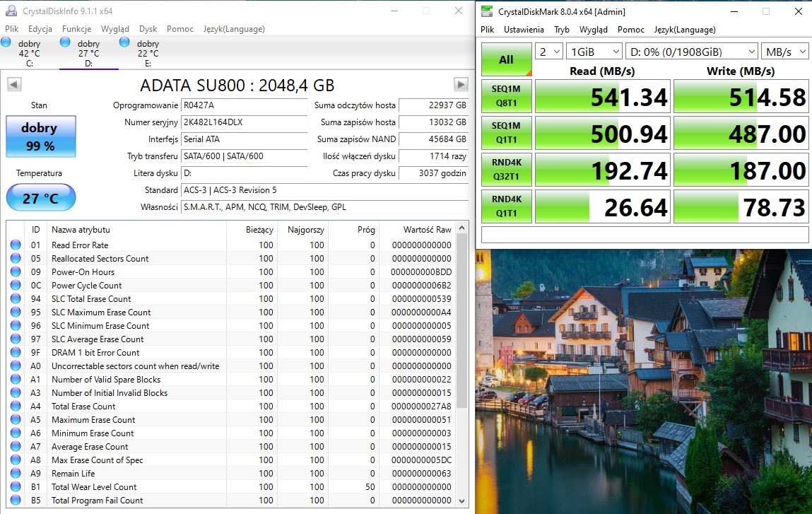Open the Funkcje menu in CrystalDiskInfo
The height and width of the screenshot is (514, 812).
pyautogui.click(x=76, y=29)
